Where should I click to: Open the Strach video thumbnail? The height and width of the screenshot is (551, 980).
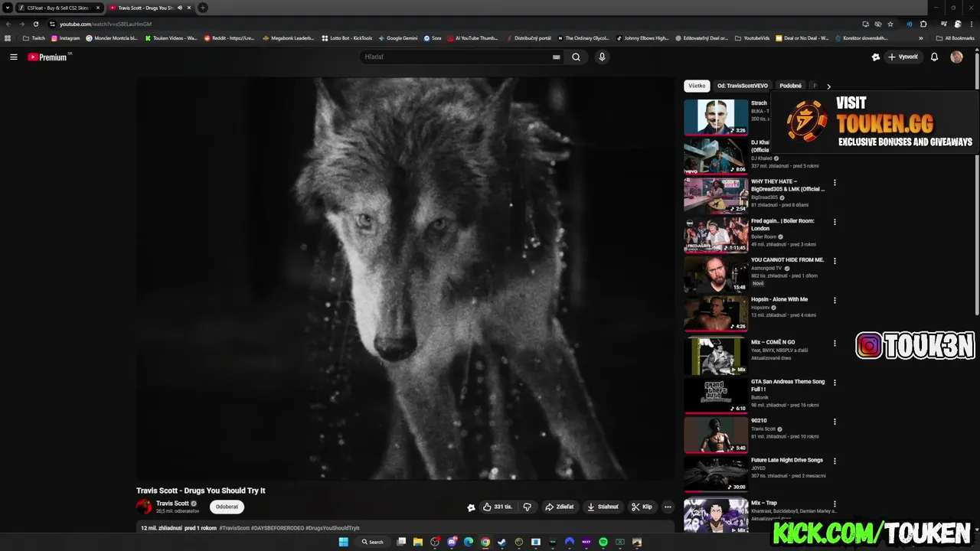click(x=716, y=116)
